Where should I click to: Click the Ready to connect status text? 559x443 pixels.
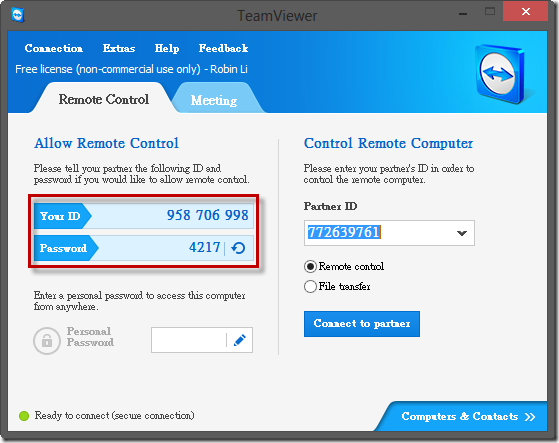(114, 416)
